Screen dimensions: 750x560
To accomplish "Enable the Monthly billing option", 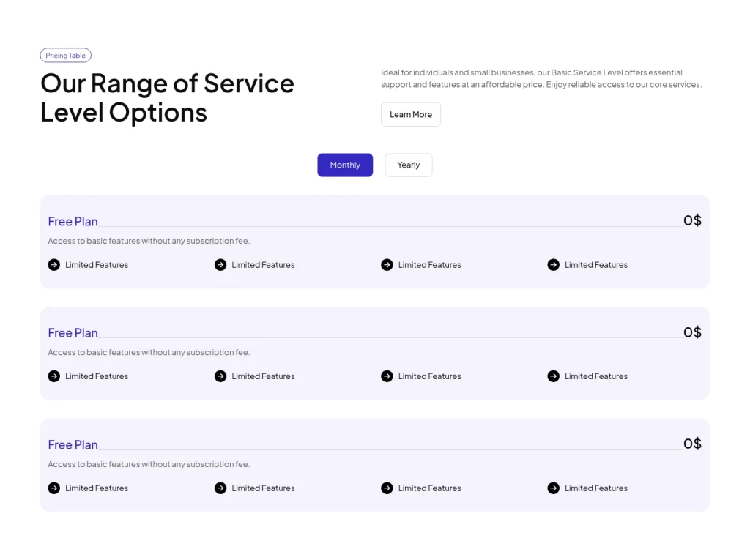I will tap(344, 165).
